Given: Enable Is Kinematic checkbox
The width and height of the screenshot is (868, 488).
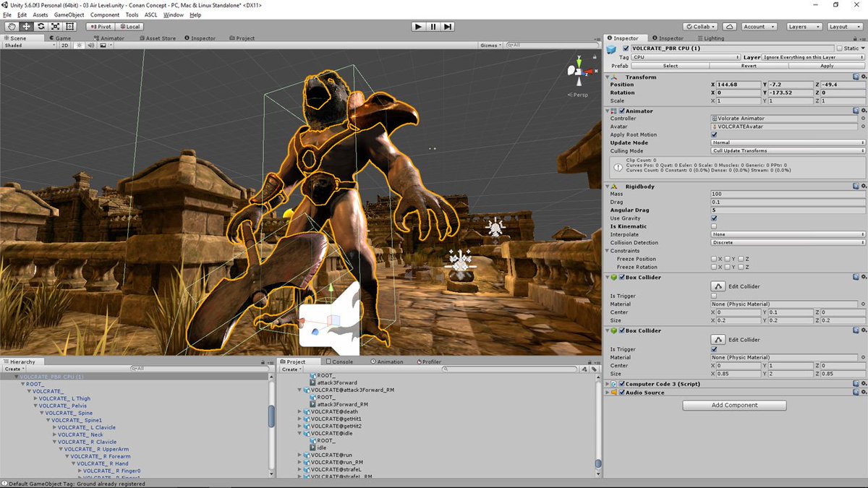Looking at the screenshot, I should coord(715,226).
